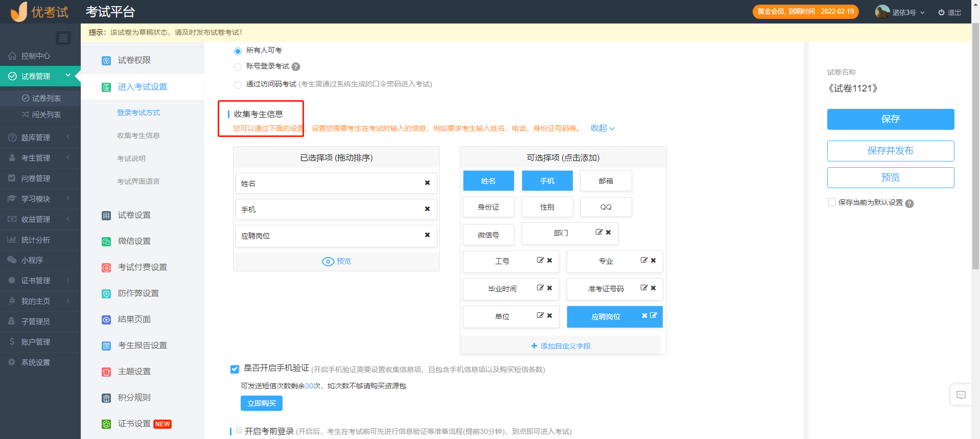Click the 保存并发布 button
The height and width of the screenshot is (439, 980).
click(891, 151)
